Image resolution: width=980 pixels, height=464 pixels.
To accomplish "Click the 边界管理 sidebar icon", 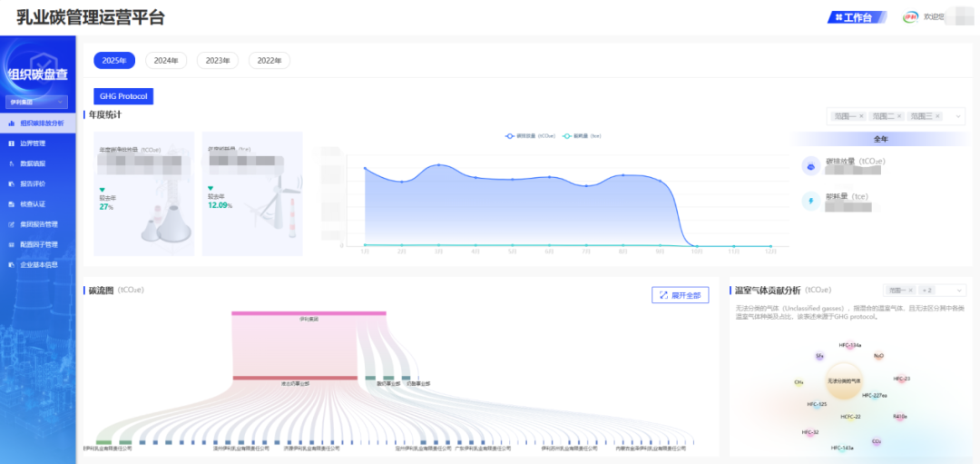I will (11, 143).
